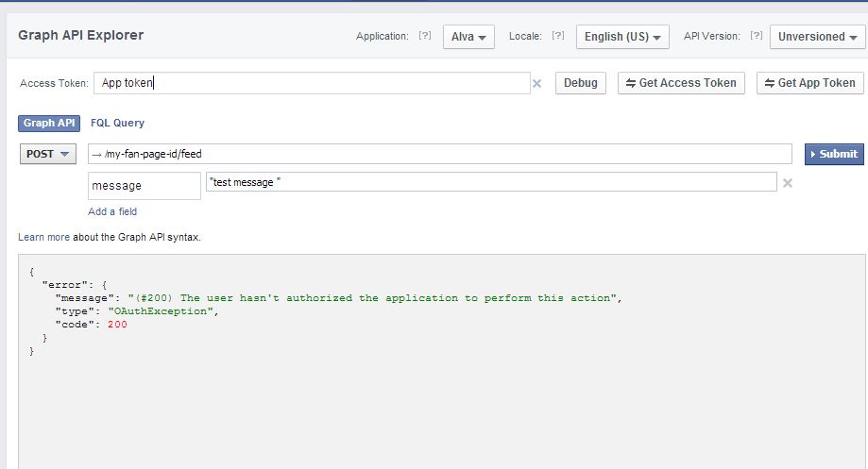Click the Add a field link

coord(112,211)
